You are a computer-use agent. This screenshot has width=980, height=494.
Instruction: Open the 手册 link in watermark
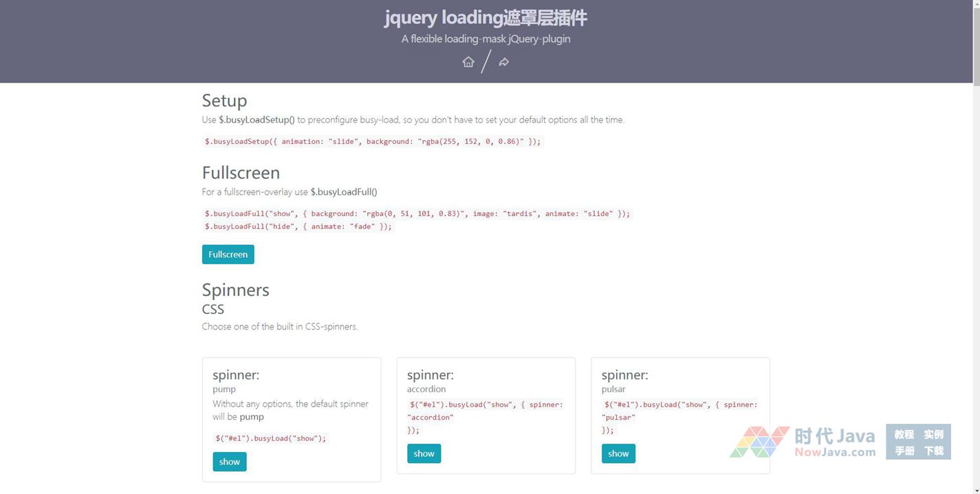coord(904,451)
